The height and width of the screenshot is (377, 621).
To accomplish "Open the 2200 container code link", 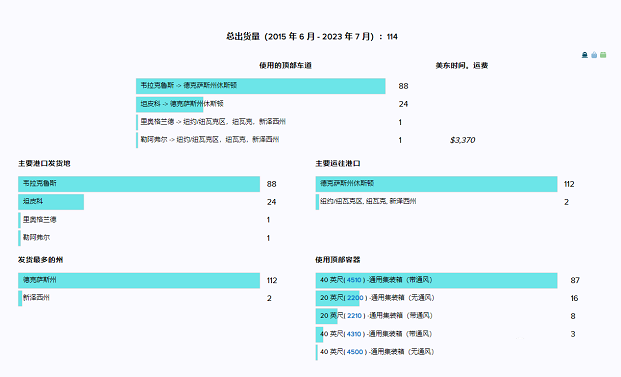I will click(355, 298).
